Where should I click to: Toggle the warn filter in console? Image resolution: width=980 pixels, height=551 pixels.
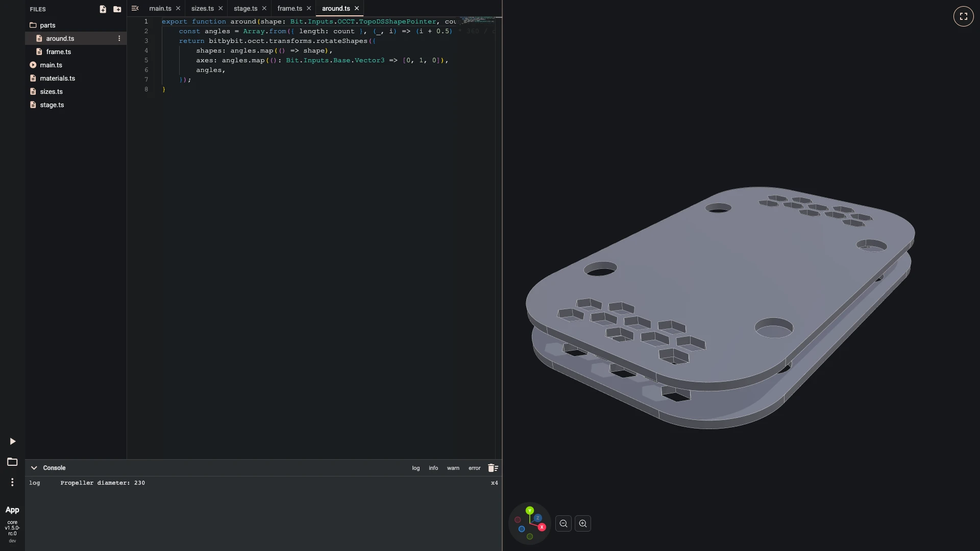(453, 468)
